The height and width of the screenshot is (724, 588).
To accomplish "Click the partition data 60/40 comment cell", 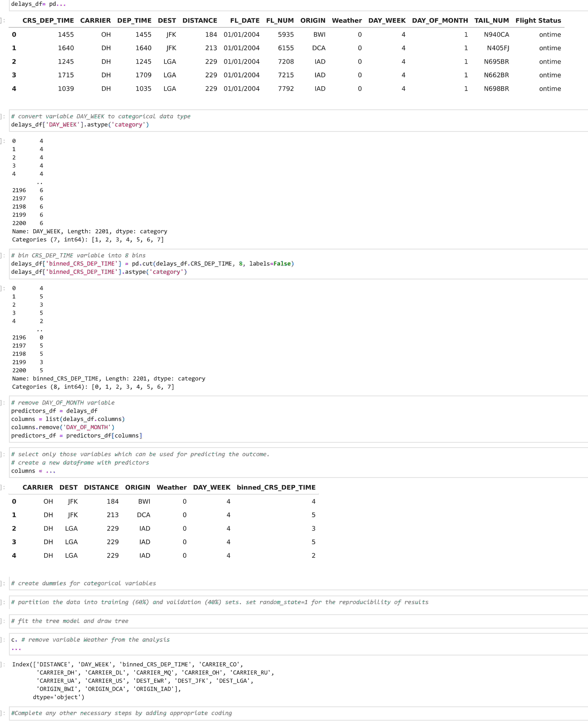I will 220,602.
